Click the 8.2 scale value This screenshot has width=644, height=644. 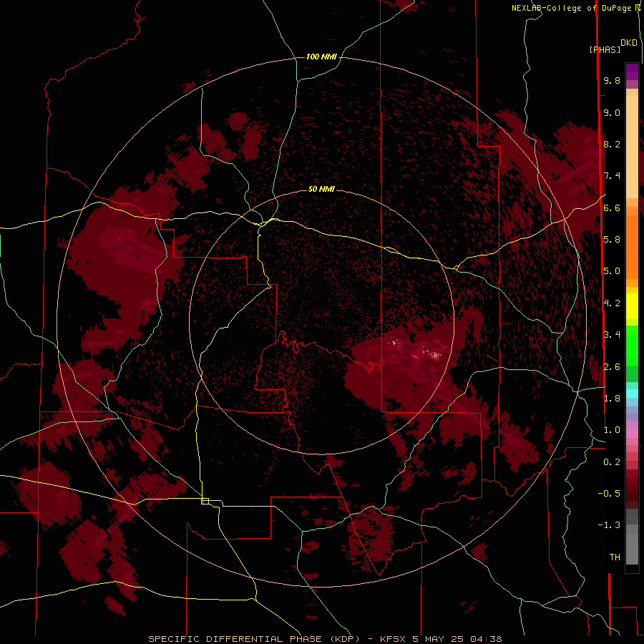pyautogui.click(x=612, y=144)
